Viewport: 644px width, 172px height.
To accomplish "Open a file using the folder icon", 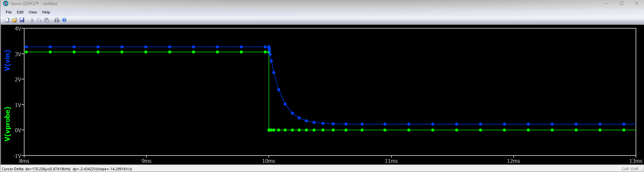I will (14, 20).
